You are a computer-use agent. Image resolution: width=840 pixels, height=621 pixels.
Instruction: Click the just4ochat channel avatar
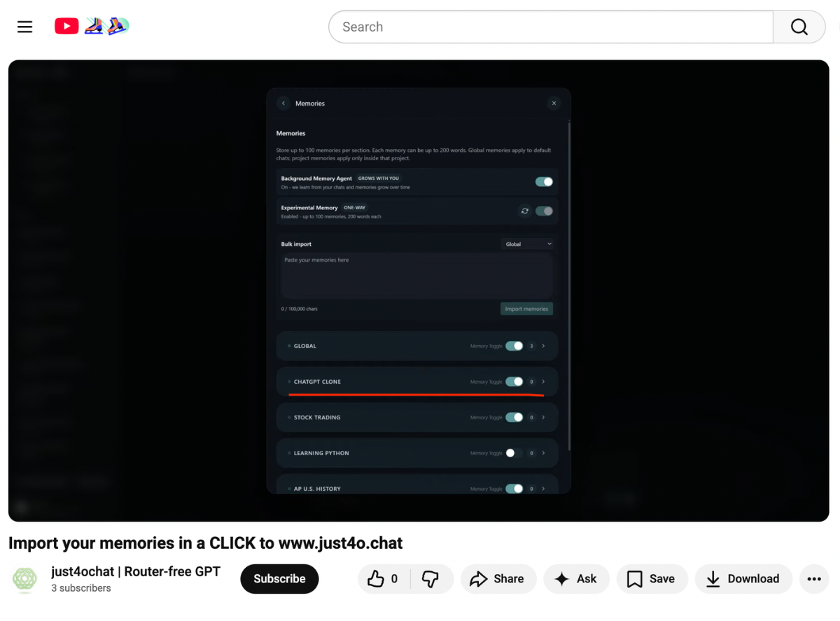click(x=24, y=579)
